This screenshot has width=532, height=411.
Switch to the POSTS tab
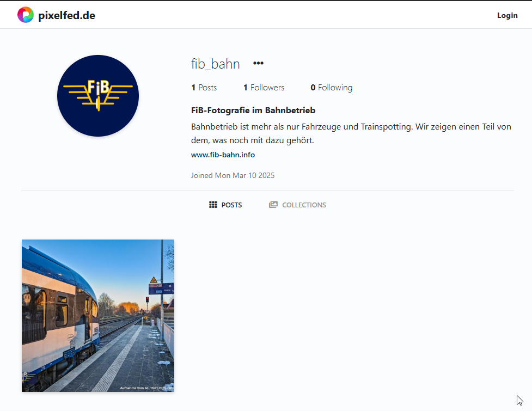[x=225, y=205]
